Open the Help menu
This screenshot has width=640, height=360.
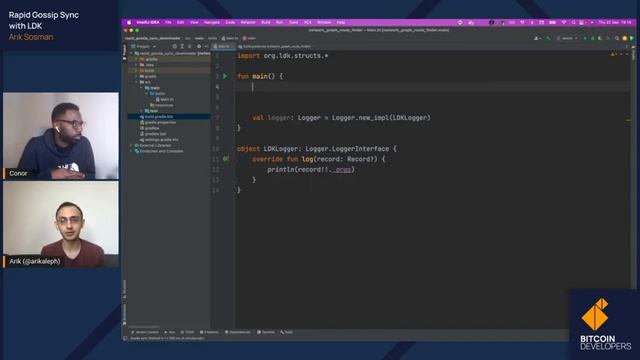click(x=341, y=22)
